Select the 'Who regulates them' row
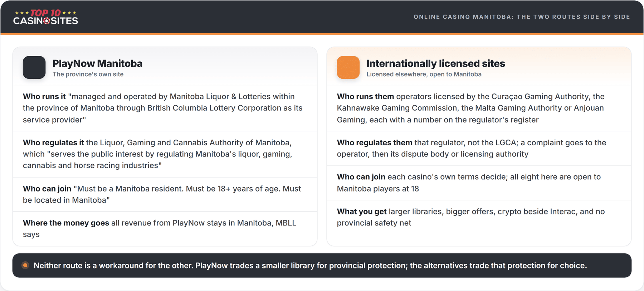The image size is (644, 291). [479, 148]
